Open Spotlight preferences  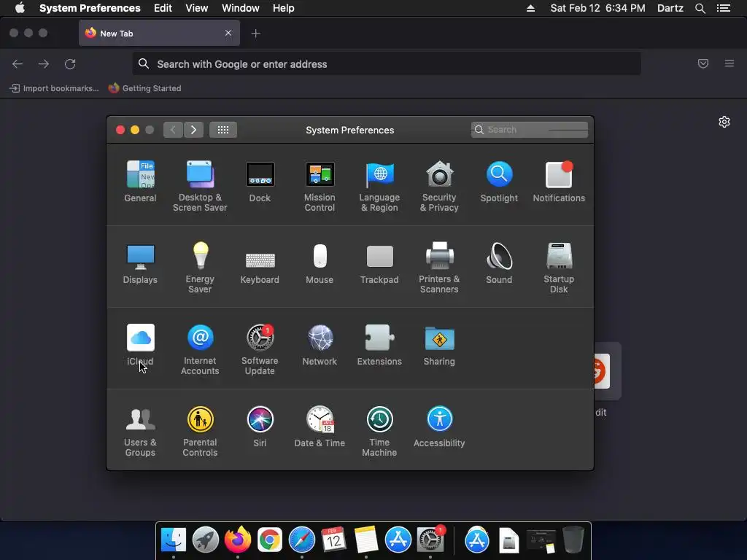(499, 182)
